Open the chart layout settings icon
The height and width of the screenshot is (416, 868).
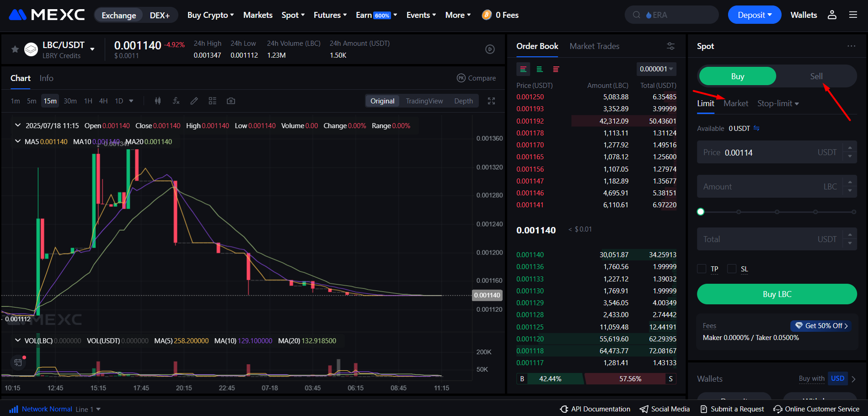213,101
